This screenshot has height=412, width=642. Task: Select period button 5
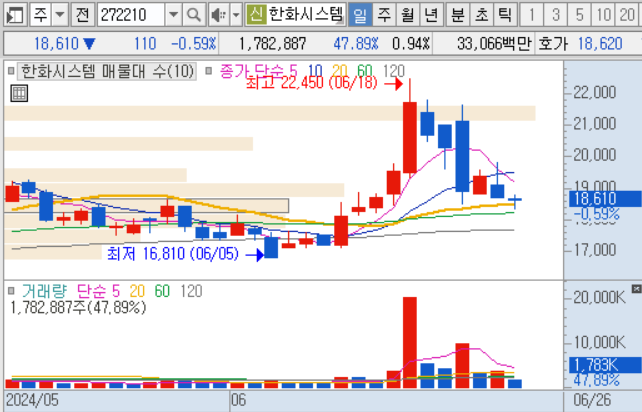[x=579, y=15]
